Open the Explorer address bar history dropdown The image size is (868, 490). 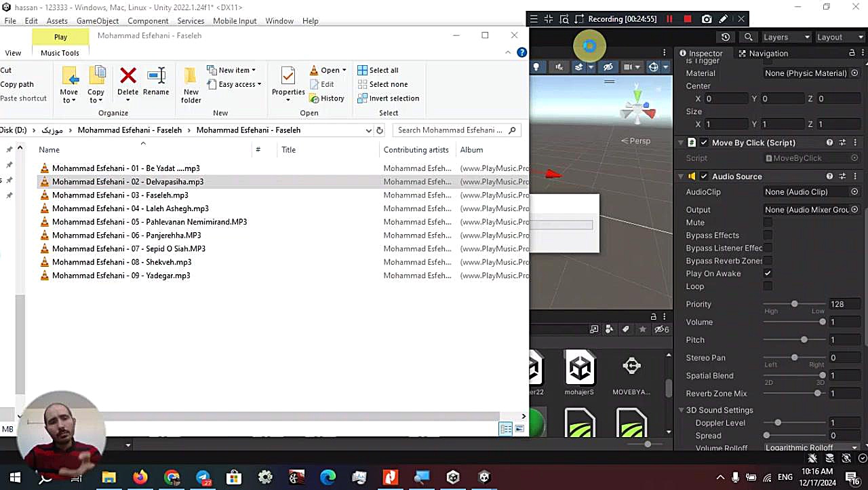(368, 130)
